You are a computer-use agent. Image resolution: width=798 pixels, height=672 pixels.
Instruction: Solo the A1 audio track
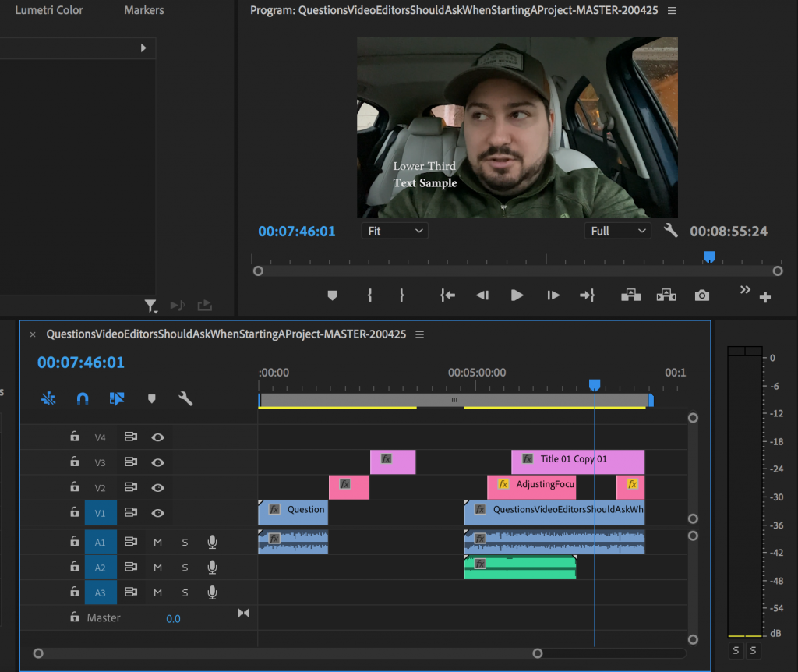(x=185, y=542)
